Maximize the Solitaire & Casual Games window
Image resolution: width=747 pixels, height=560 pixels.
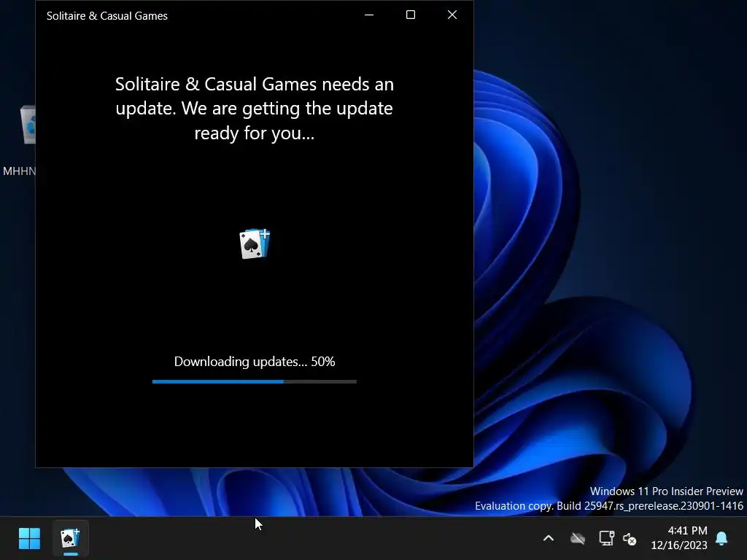tap(410, 15)
